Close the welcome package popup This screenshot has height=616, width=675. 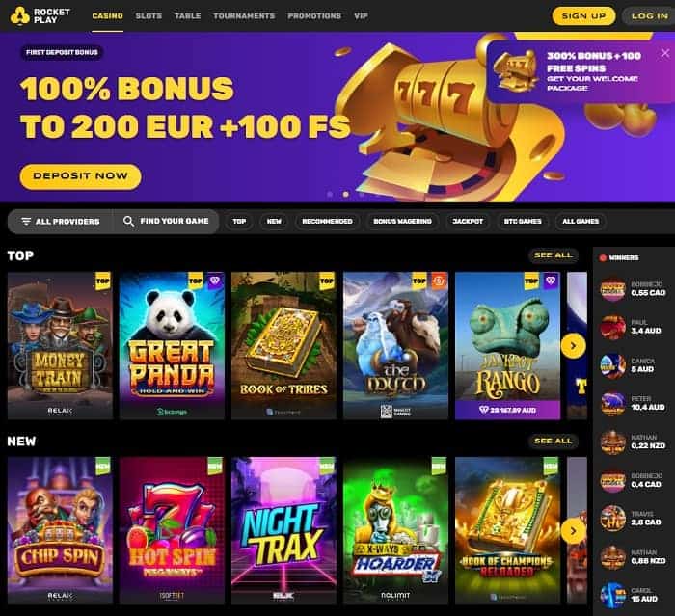[665, 53]
